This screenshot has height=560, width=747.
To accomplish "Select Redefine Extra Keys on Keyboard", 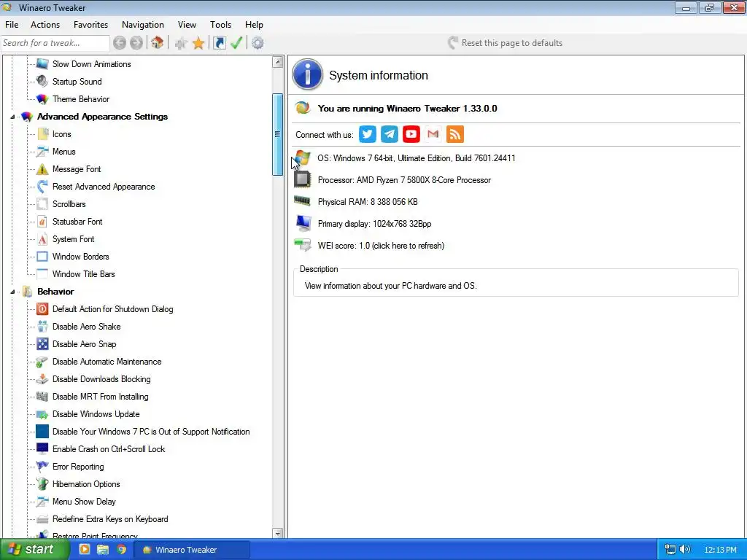I will pyautogui.click(x=110, y=519).
